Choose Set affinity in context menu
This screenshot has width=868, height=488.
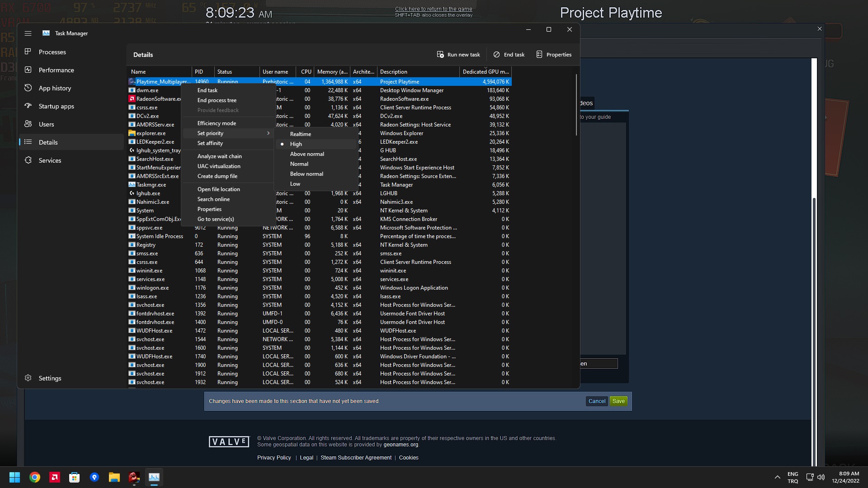228,143
